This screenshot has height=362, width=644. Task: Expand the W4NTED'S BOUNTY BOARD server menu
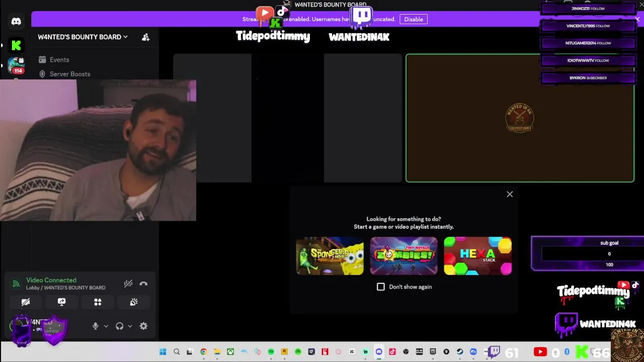click(x=83, y=37)
